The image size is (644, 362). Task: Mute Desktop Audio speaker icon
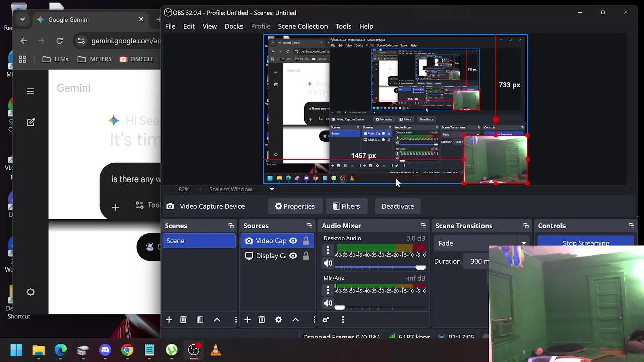(328, 263)
